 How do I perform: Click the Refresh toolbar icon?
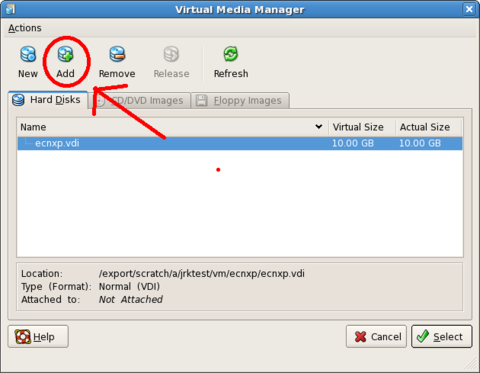231,54
